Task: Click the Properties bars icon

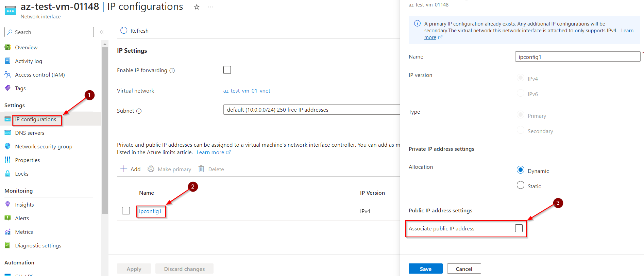Action: point(7,160)
